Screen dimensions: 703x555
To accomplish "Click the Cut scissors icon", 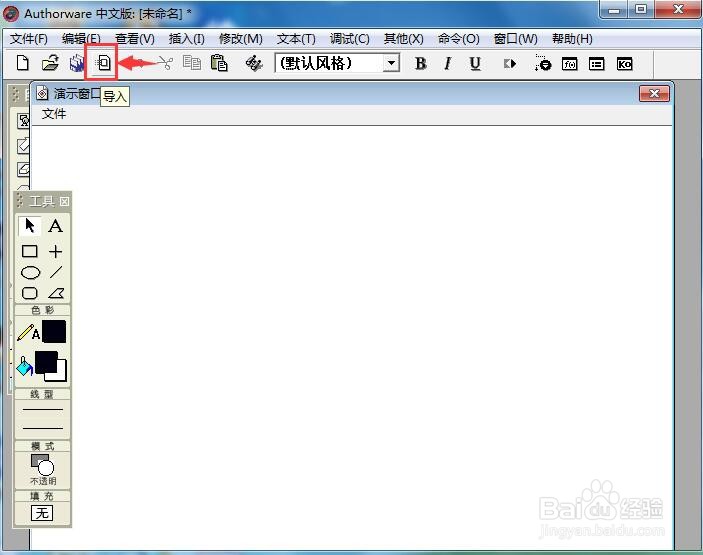I will 165,63.
